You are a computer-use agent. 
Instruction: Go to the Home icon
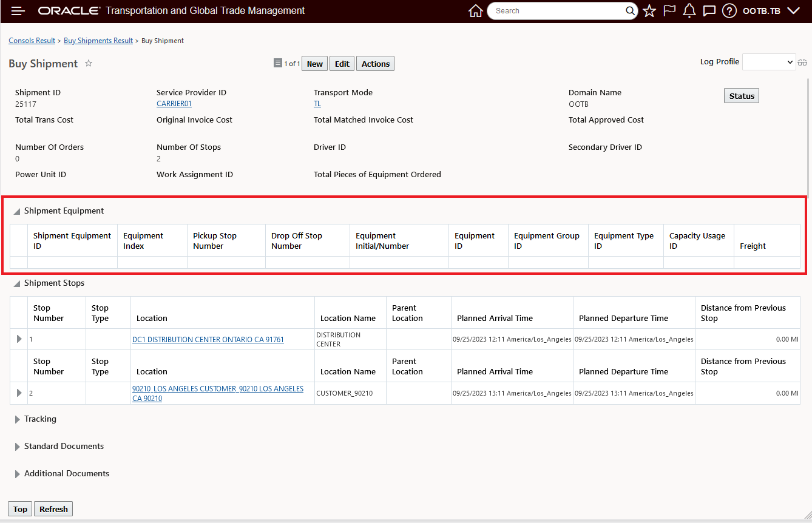(x=476, y=11)
